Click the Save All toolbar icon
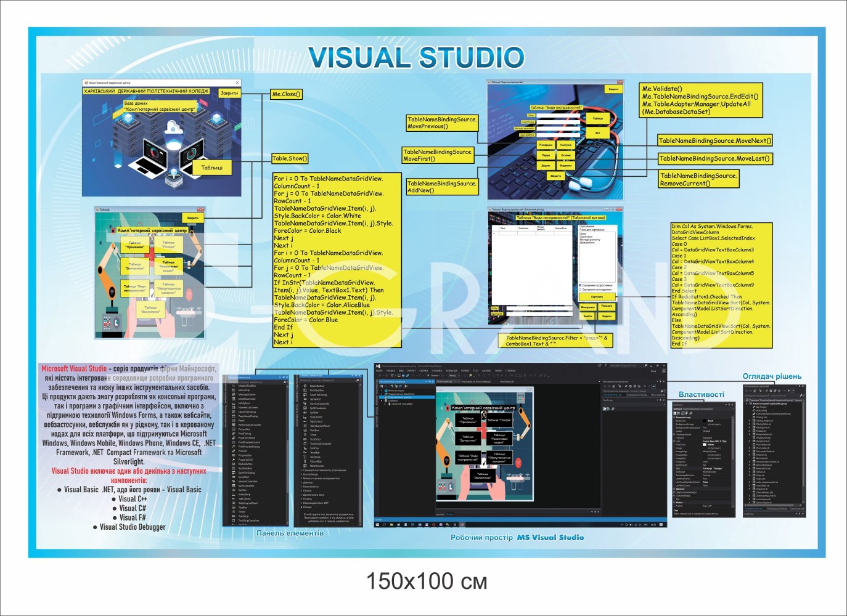 coord(406,375)
